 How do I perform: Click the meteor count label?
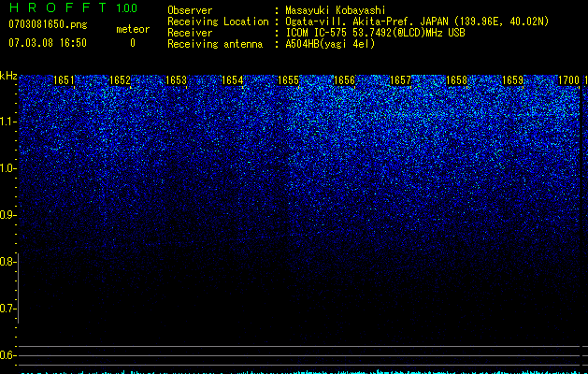pos(133,29)
